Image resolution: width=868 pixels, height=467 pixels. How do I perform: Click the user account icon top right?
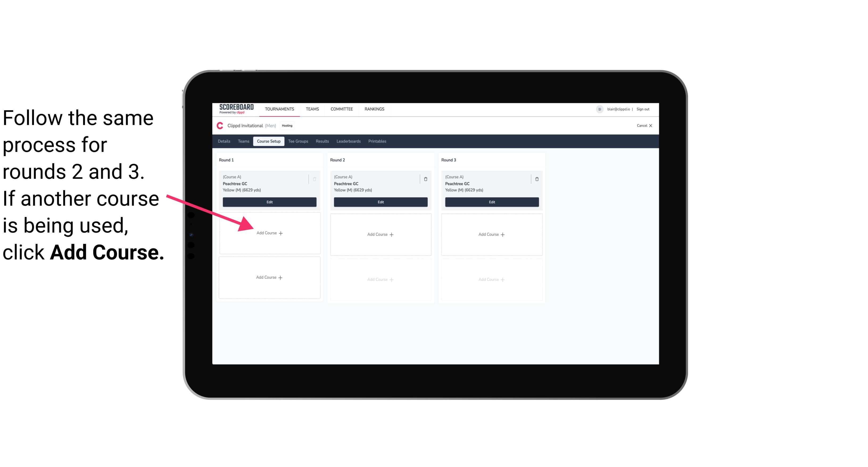(600, 109)
